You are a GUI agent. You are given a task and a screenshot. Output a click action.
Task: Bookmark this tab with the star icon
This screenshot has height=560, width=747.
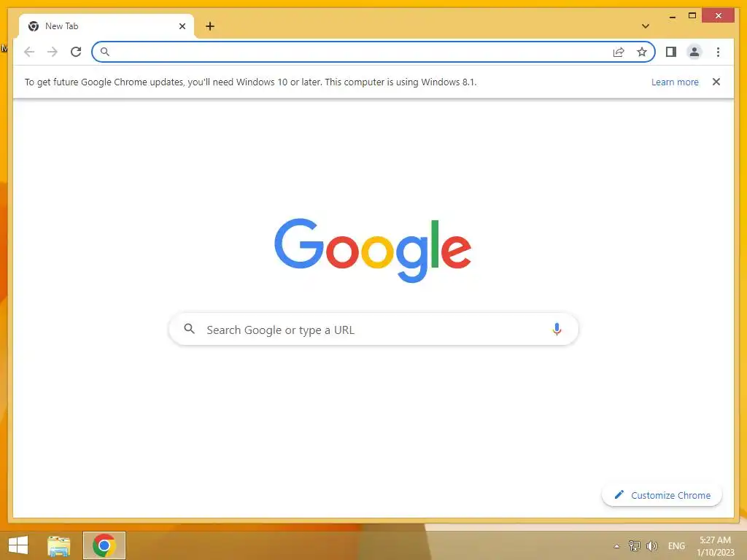tap(642, 52)
